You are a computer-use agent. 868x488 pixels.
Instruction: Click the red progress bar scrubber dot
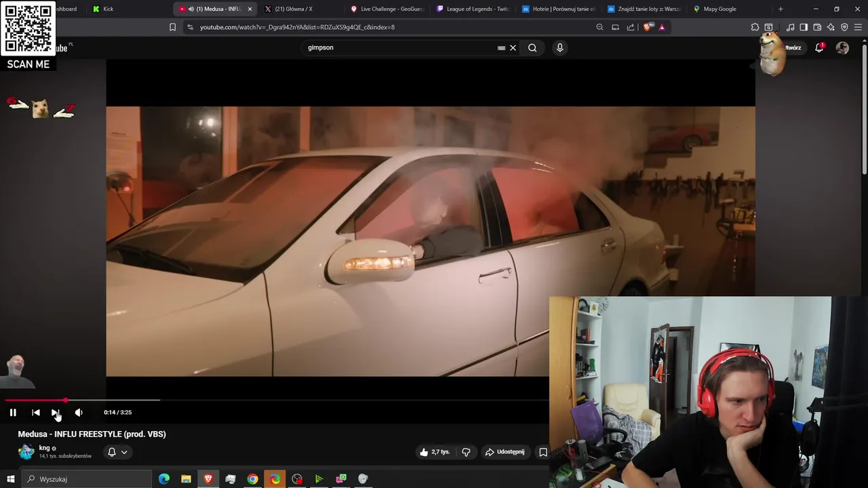[x=66, y=400]
